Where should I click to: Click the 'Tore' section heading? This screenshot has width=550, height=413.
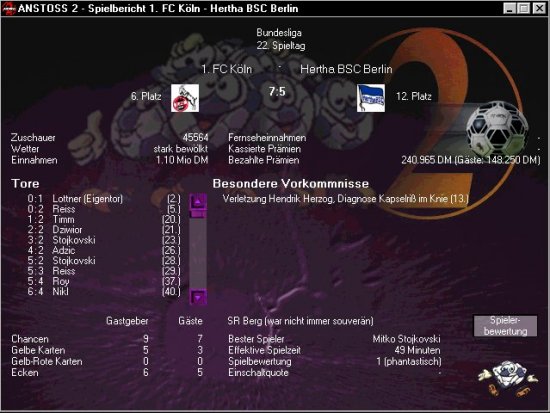pos(25,184)
